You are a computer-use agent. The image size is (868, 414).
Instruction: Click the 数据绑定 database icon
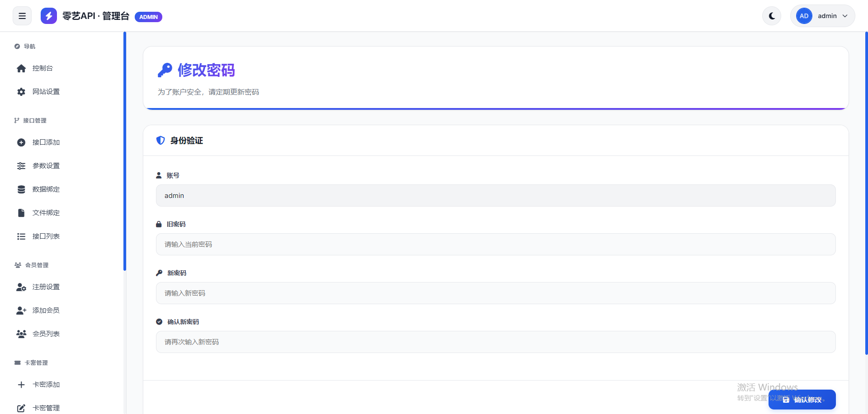(x=21, y=189)
